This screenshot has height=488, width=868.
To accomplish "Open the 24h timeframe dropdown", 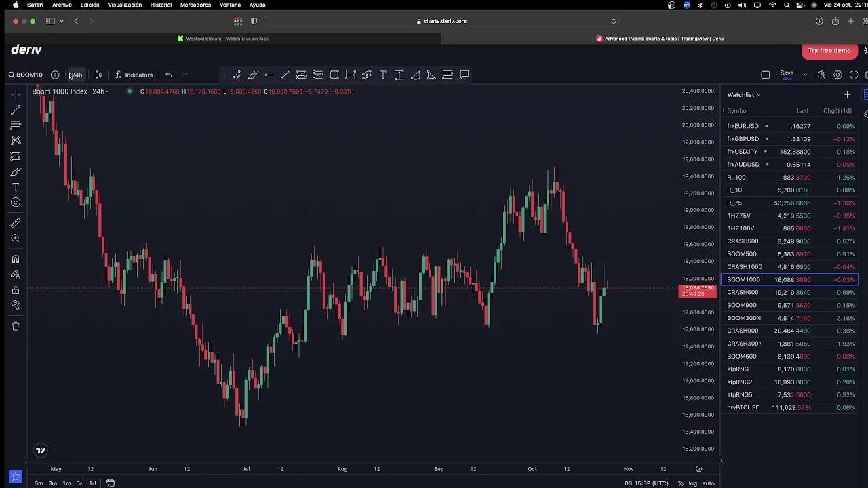I will pyautogui.click(x=75, y=75).
